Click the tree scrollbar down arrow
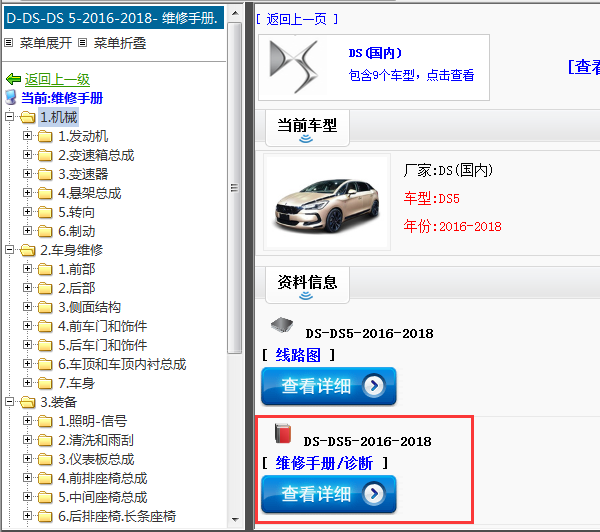The image size is (600, 532). click(235, 519)
